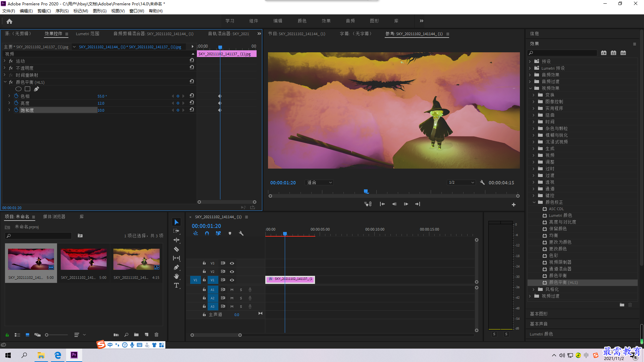Select the Selection tool arrow
This screenshot has height=362, width=644.
(176, 222)
